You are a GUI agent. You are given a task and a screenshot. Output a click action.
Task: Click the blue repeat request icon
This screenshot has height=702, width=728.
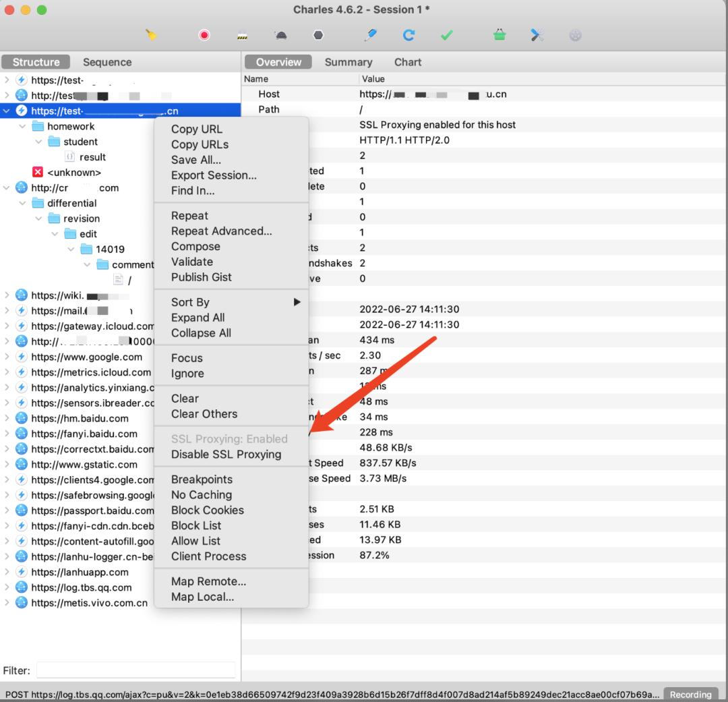(x=408, y=35)
